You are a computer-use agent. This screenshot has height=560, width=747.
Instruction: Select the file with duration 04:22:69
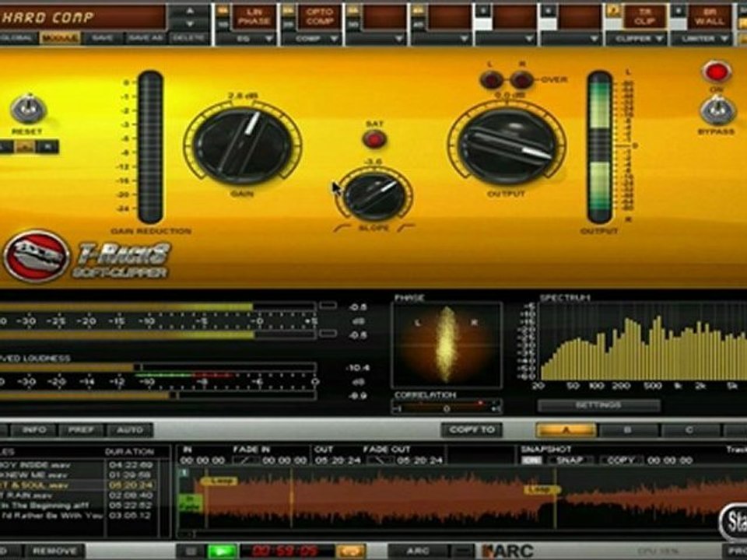point(78,465)
